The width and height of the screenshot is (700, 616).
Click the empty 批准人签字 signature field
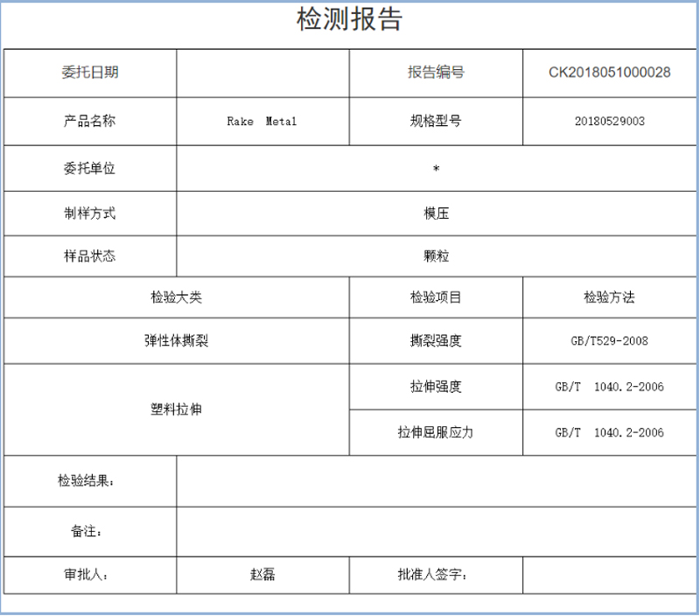click(x=609, y=575)
